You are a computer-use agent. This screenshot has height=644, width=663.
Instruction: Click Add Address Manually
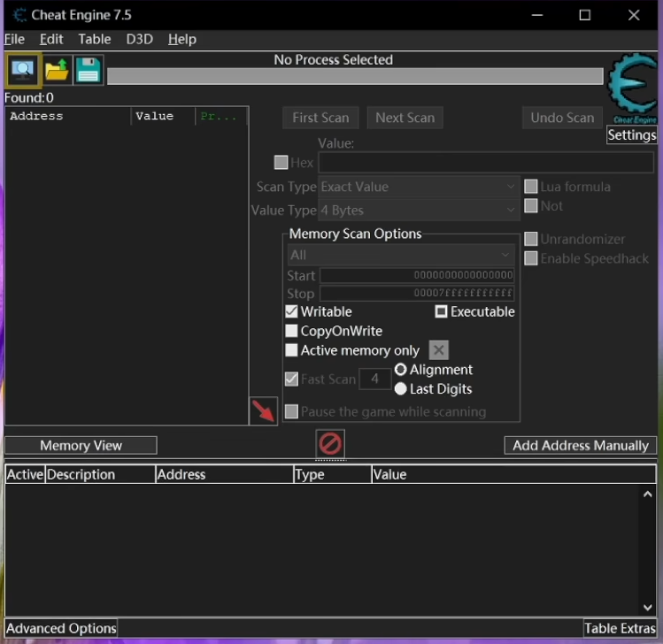(x=580, y=445)
